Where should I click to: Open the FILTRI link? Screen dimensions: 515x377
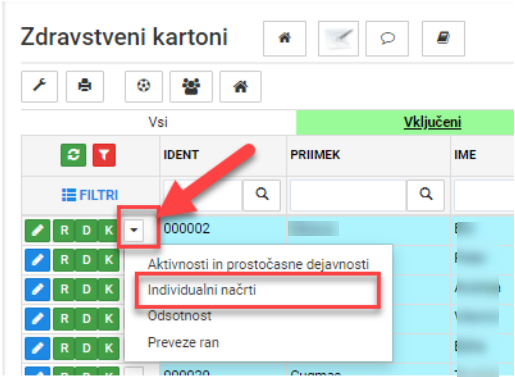point(90,195)
